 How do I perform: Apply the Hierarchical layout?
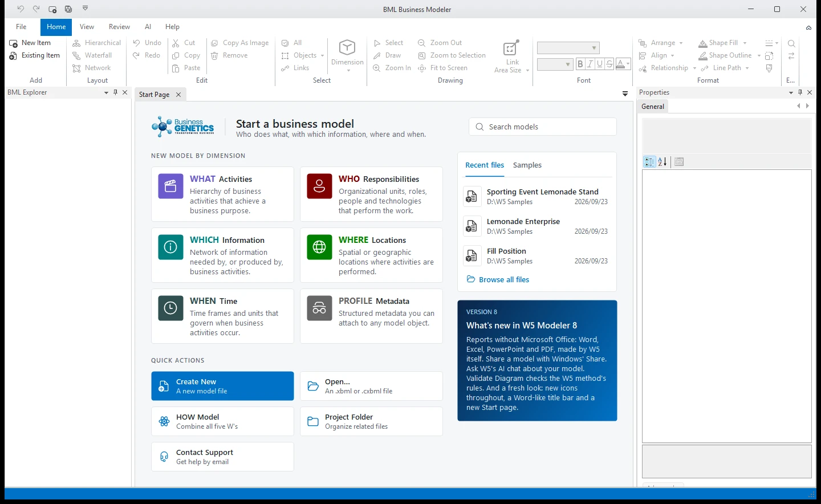[96, 43]
